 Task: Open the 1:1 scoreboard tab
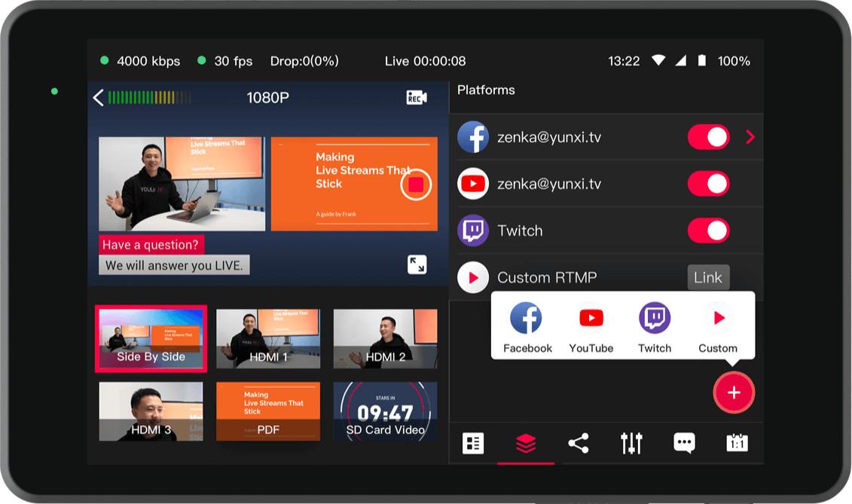coord(737,443)
